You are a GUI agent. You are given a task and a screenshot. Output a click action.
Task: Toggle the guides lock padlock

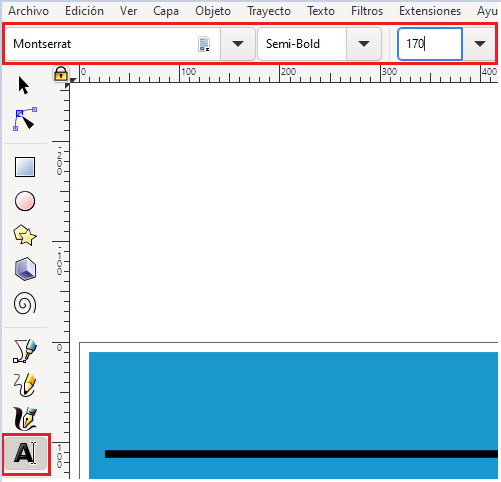[x=61, y=74]
